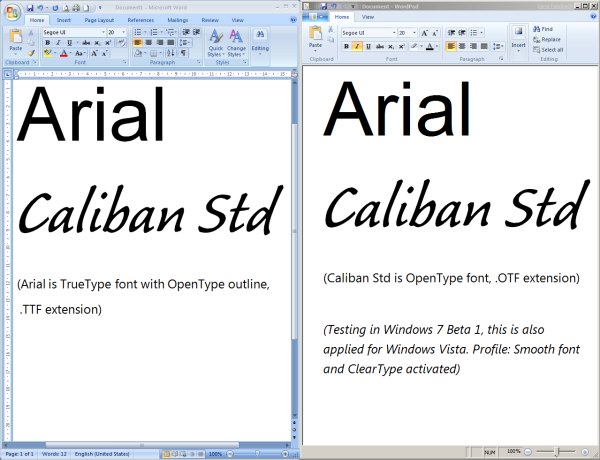600x460 pixels.
Task: Click Select all in WordPad Editing group
Action: 551,49
